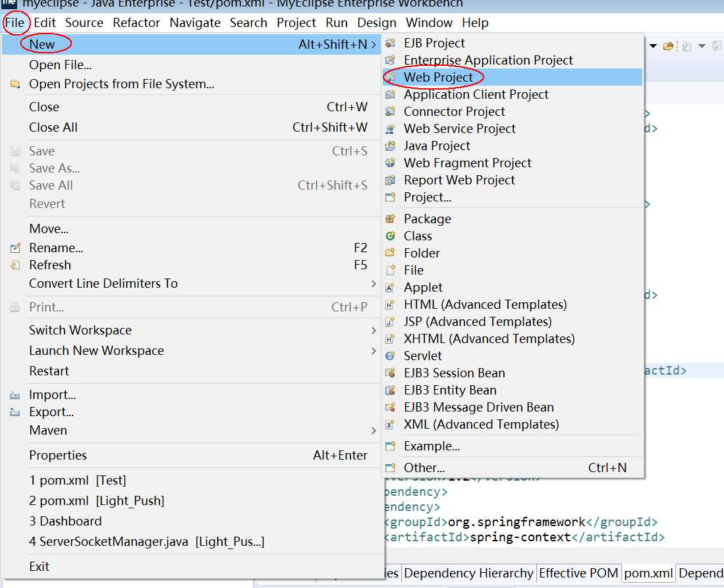
Task: Click the Report Web Project icon
Action: (x=390, y=180)
